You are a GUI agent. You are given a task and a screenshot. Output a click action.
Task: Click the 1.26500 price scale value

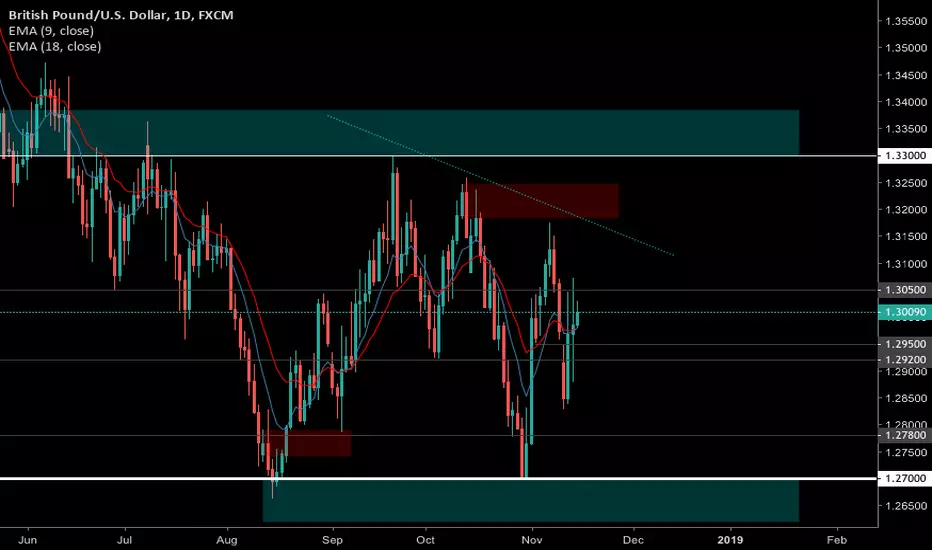click(x=906, y=506)
